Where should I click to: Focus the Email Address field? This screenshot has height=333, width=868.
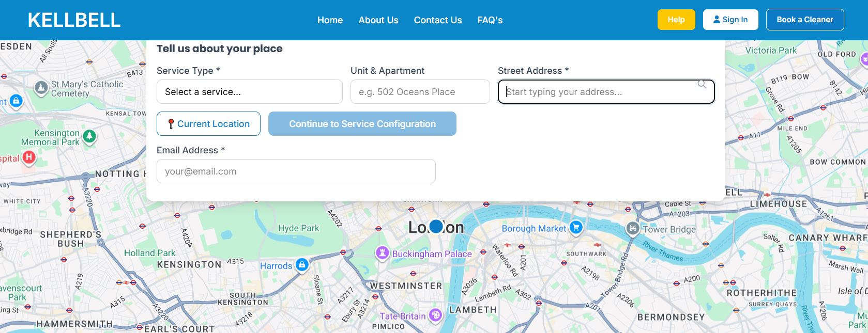296,171
